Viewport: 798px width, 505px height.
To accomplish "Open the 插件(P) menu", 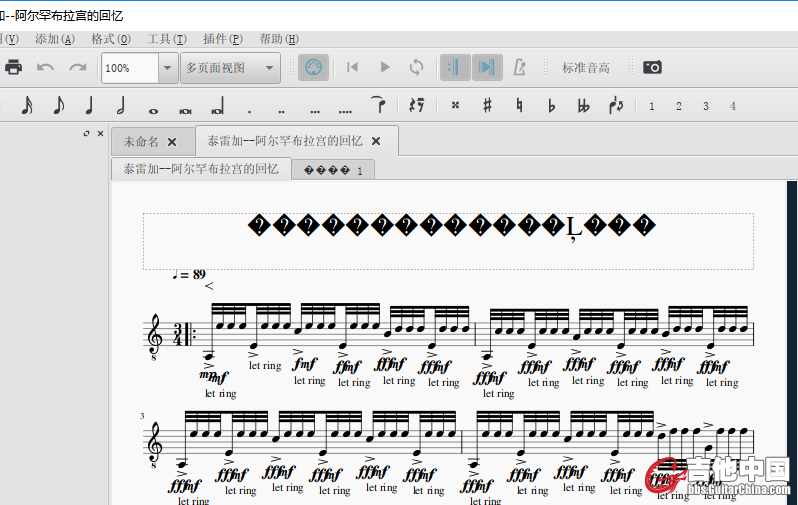I will (x=223, y=39).
